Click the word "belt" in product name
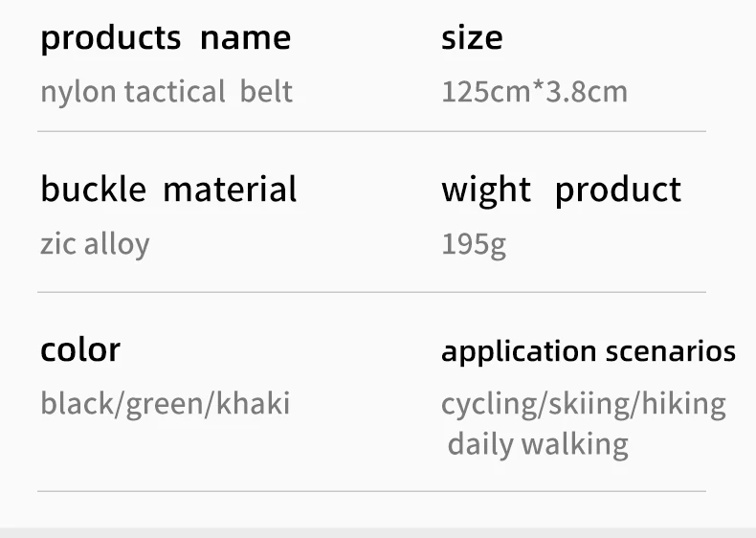Screen dimensions: 756x538 click(266, 93)
